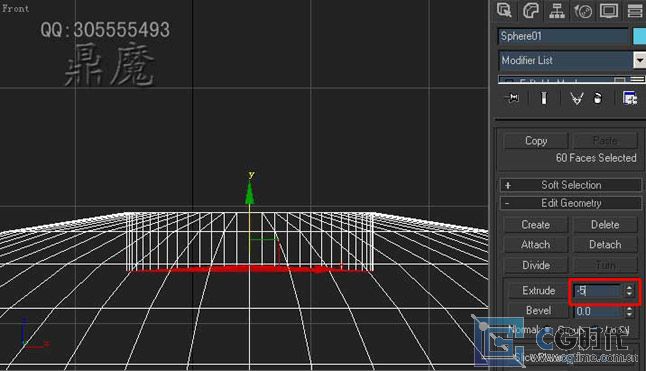Click the Divide button
Screen dimensions: 646x371
click(536, 265)
